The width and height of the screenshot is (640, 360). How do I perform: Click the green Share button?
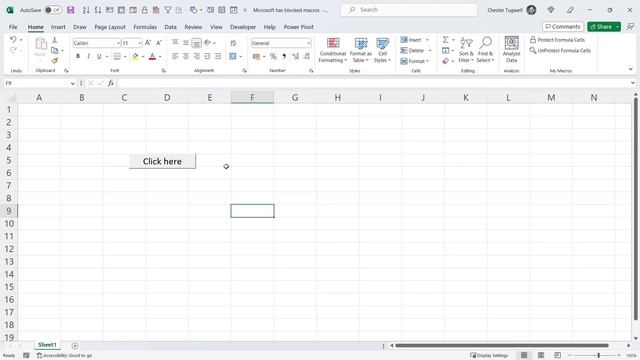click(x=601, y=27)
